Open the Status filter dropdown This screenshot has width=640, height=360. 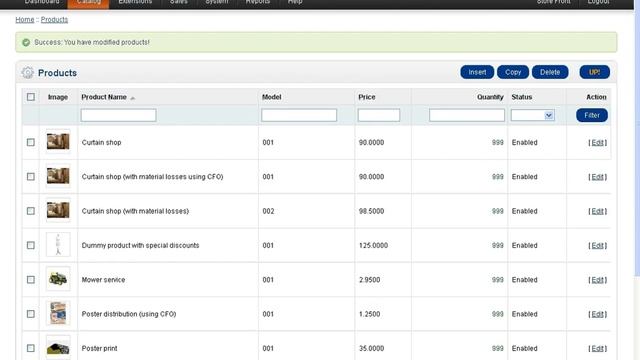[532, 115]
